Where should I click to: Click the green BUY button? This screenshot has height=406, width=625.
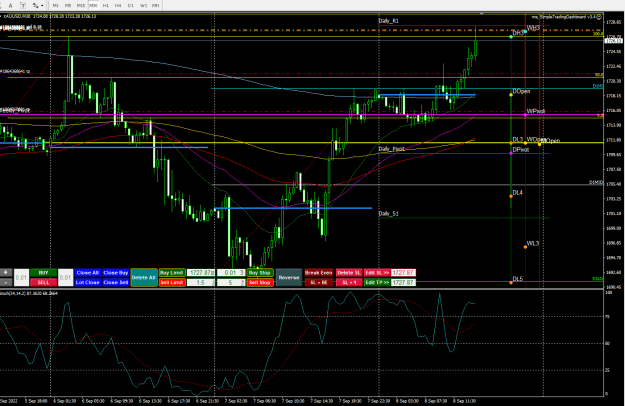point(43,273)
